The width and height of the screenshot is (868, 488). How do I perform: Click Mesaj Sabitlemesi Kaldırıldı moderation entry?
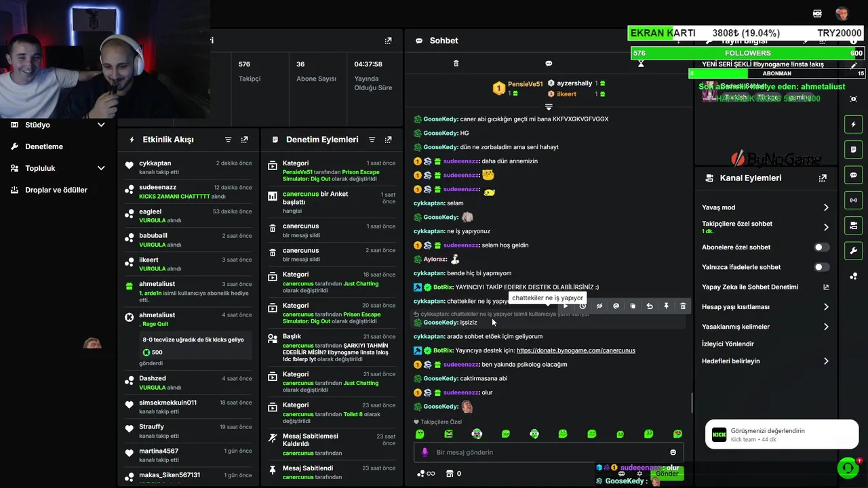332,444
